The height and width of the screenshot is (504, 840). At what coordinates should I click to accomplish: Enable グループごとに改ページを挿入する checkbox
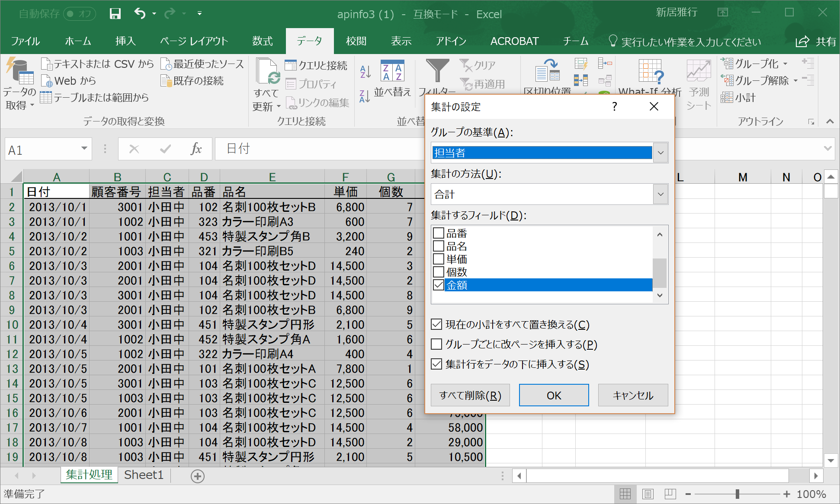437,345
